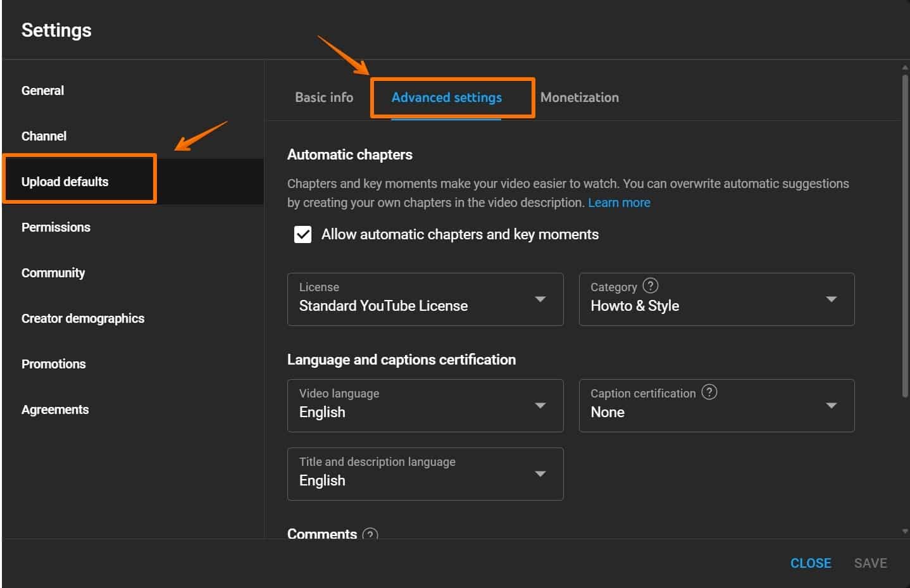Expand the Category dropdown showing Howto & Style
Viewport: 910px width, 588px height.
pos(716,299)
